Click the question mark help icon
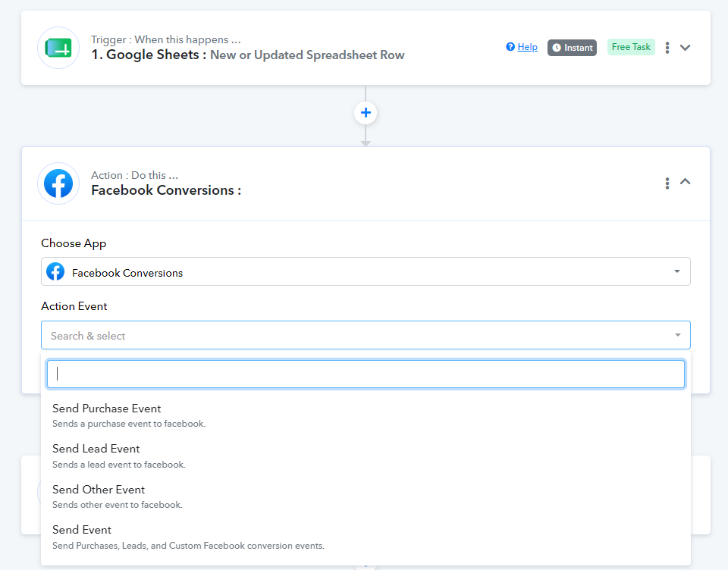Viewport: 728px width, 570px height. [x=510, y=47]
